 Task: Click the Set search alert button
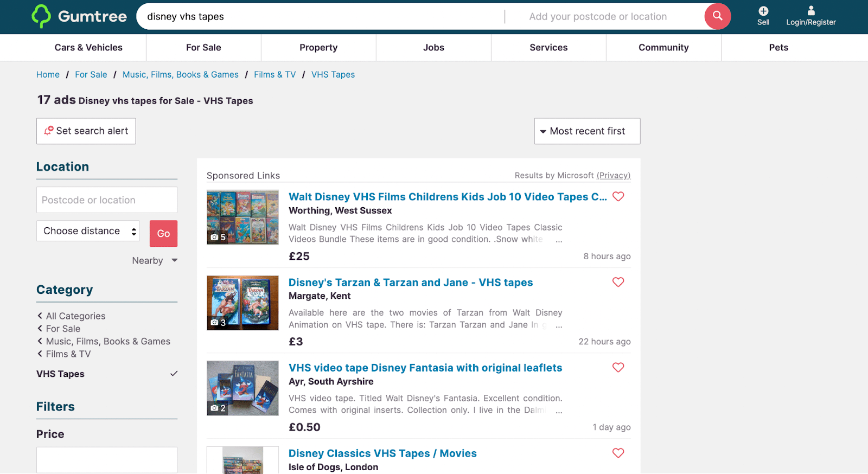[86, 131]
